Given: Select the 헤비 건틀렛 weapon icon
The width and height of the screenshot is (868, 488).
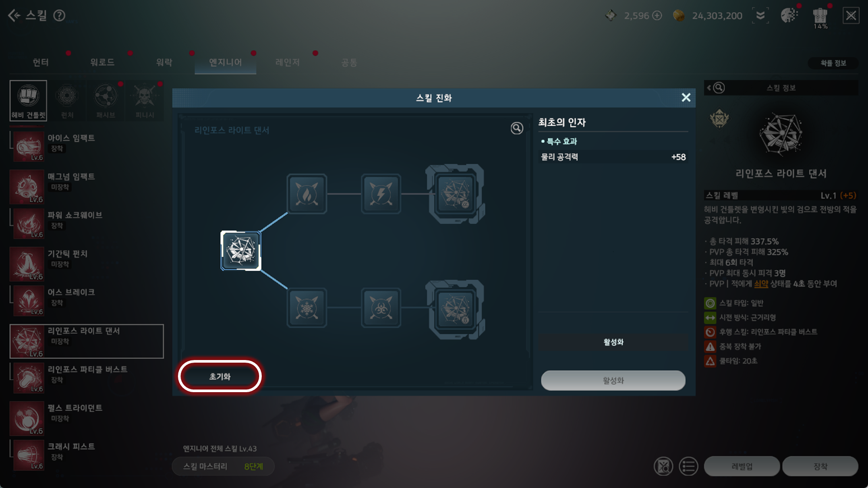Looking at the screenshot, I should pyautogui.click(x=28, y=100).
